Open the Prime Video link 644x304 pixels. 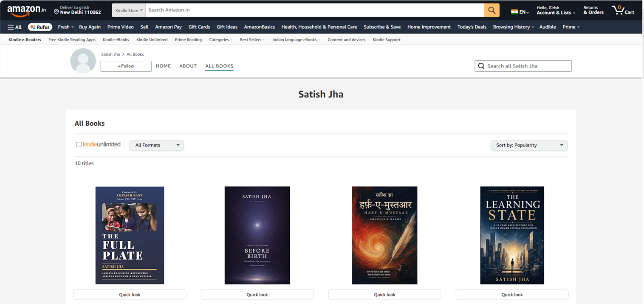coord(120,27)
